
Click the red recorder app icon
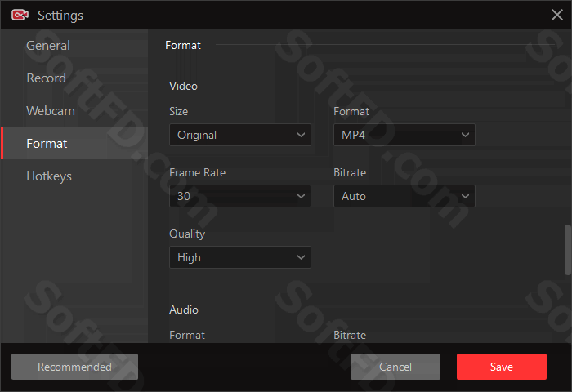pos(20,15)
